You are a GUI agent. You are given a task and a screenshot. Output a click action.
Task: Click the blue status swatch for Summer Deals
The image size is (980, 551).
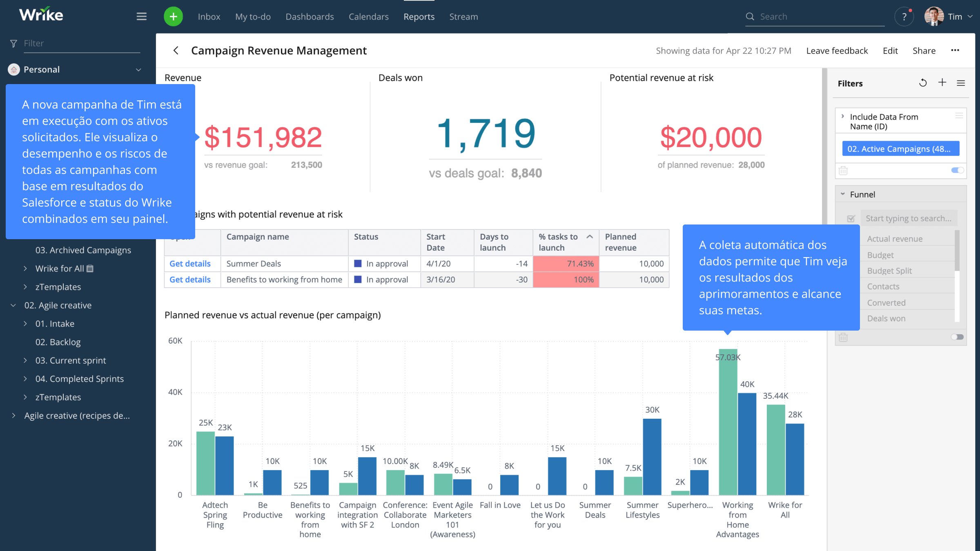tap(358, 264)
